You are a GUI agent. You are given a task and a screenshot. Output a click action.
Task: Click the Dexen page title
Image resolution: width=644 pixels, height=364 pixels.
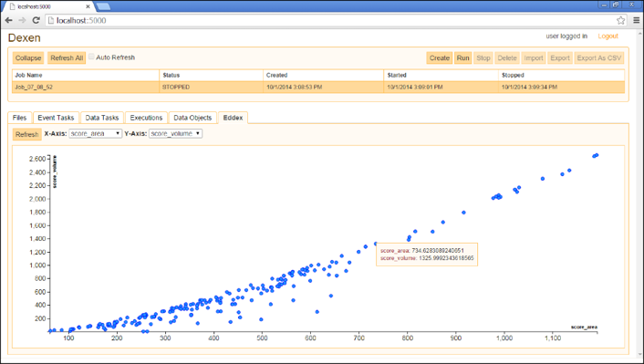click(x=25, y=37)
